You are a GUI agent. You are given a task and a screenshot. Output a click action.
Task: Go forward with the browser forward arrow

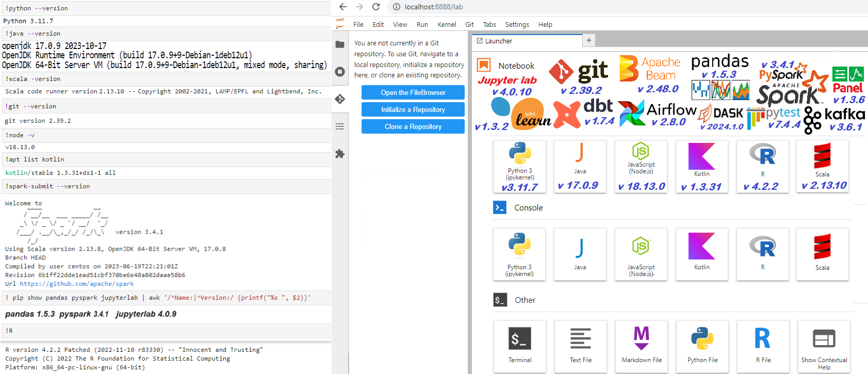(x=359, y=7)
